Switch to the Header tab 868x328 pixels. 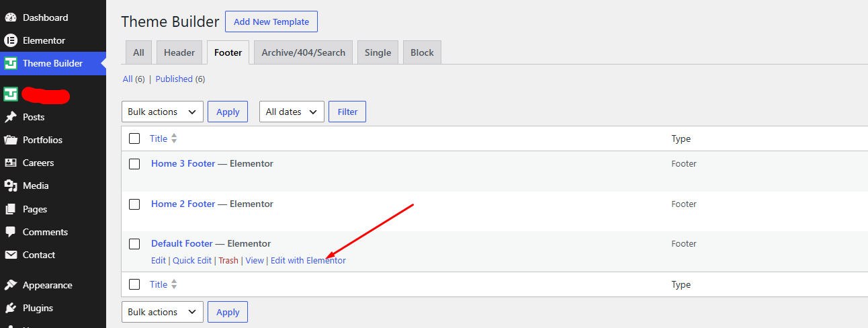tap(179, 52)
